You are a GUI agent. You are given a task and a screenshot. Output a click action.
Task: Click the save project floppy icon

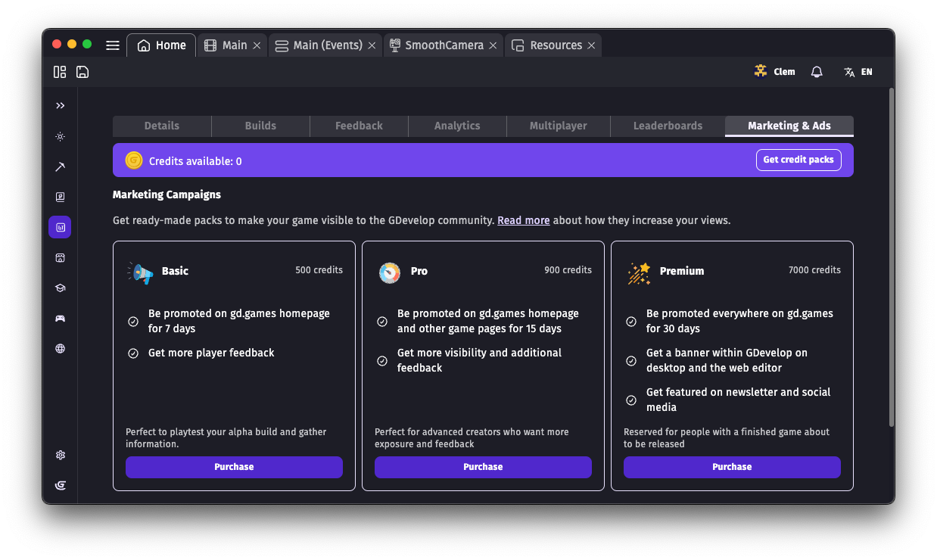coord(82,72)
